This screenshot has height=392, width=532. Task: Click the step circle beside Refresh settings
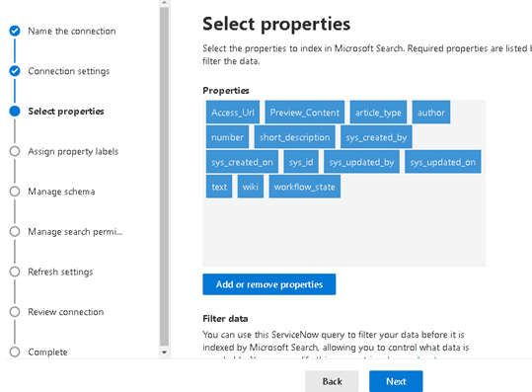coord(15,272)
